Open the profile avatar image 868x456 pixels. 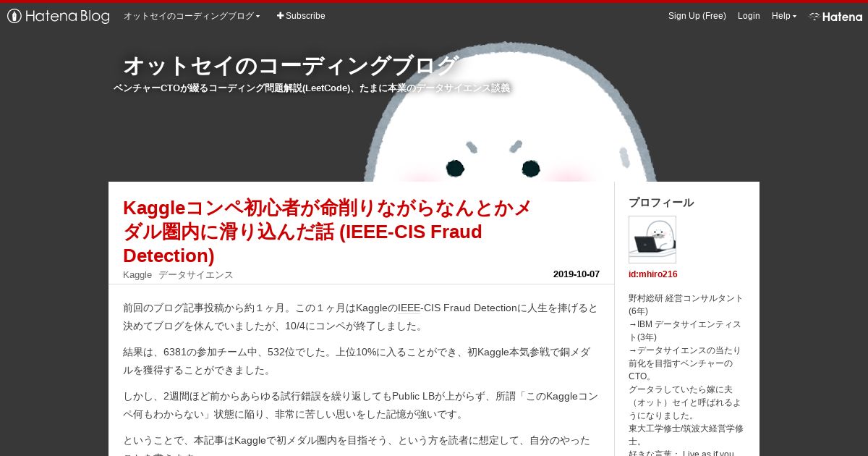[x=652, y=240]
